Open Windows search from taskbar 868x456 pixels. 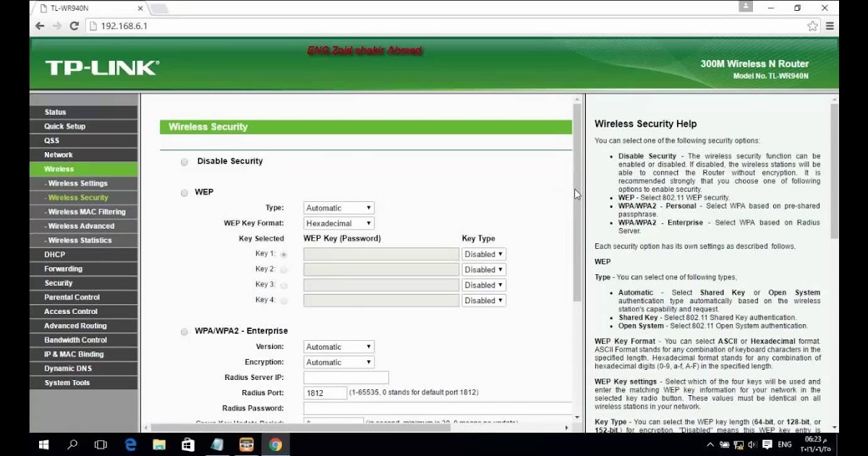pyautogui.click(x=72, y=444)
